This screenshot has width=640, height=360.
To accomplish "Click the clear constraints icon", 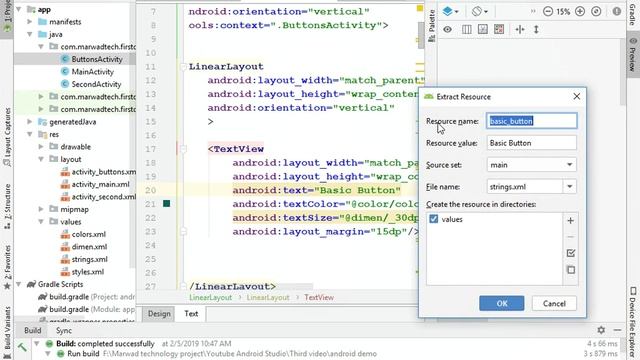I will pyautogui.click(x=499, y=29).
